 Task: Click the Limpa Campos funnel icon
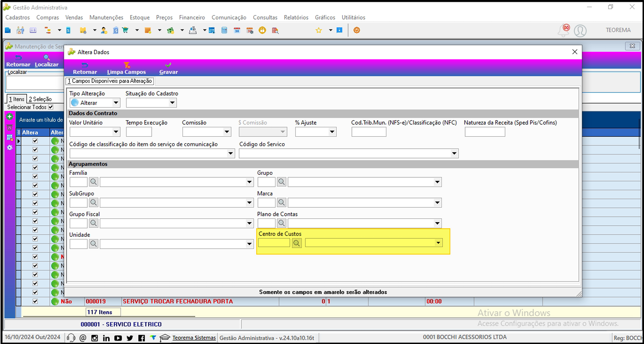tap(127, 65)
